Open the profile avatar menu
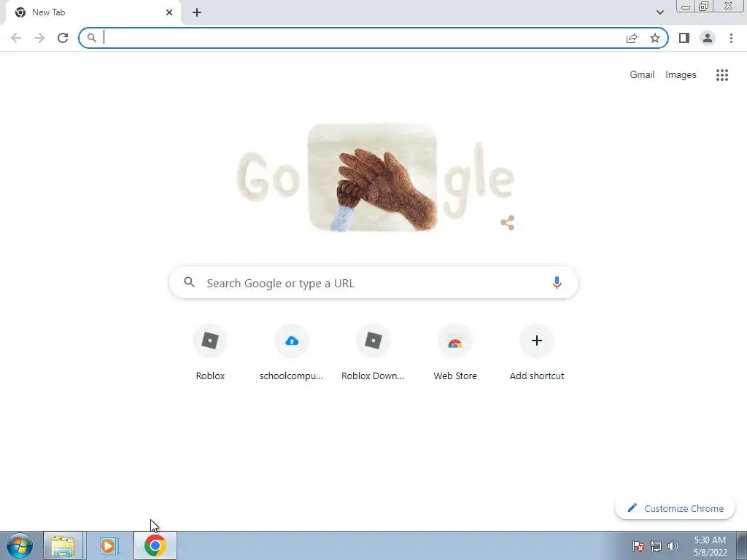 (x=708, y=38)
